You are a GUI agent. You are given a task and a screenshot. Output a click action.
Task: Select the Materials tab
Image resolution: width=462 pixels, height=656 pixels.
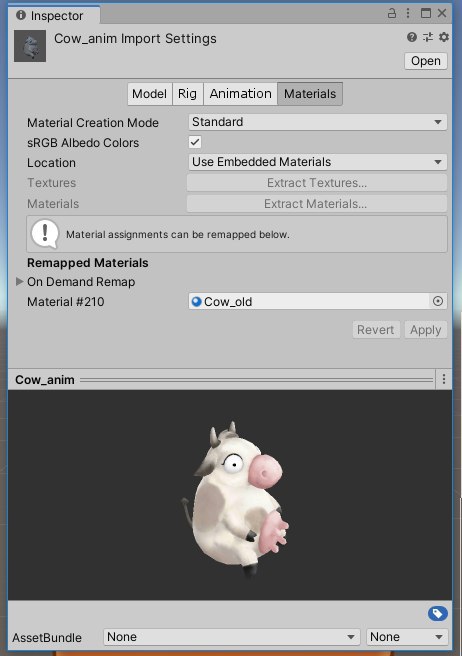(x=310, y=94)
